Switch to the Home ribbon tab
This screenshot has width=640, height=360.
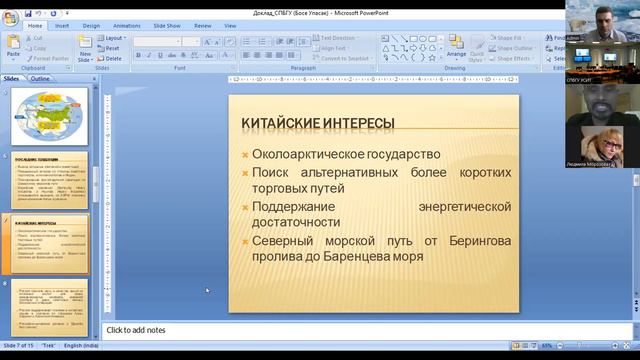(35, 26)
